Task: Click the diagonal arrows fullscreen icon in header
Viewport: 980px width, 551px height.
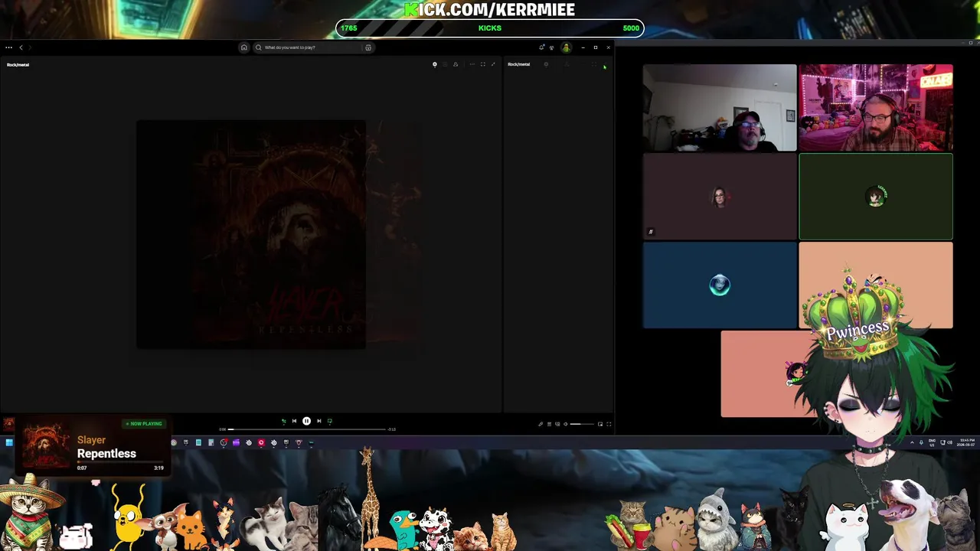Action: click(x=493, y=64)
